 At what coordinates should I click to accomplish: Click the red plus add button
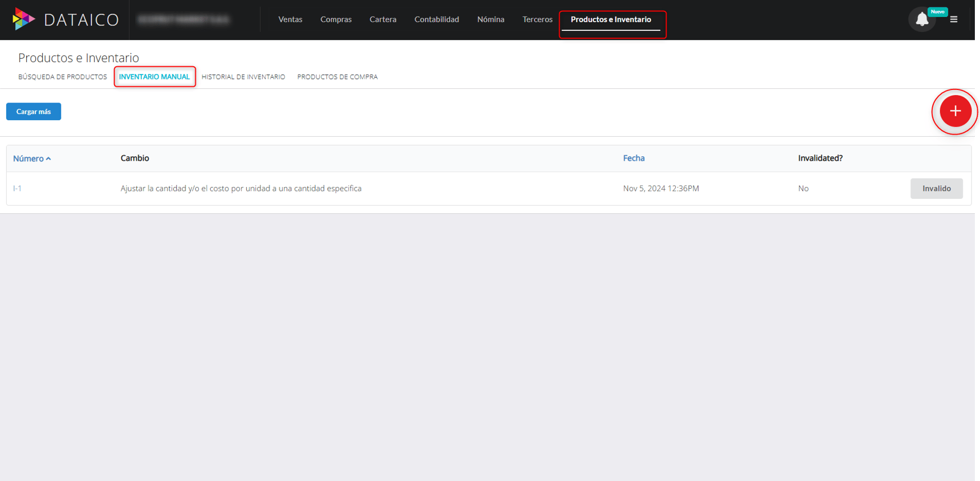pyautogui.click(x=955, y=111)
